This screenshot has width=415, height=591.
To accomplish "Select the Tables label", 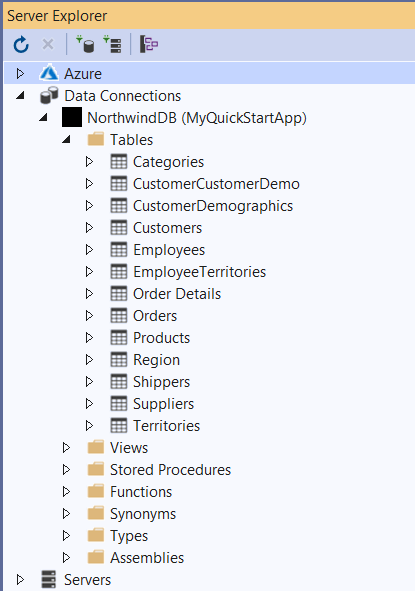I will (x=132, y=140).
